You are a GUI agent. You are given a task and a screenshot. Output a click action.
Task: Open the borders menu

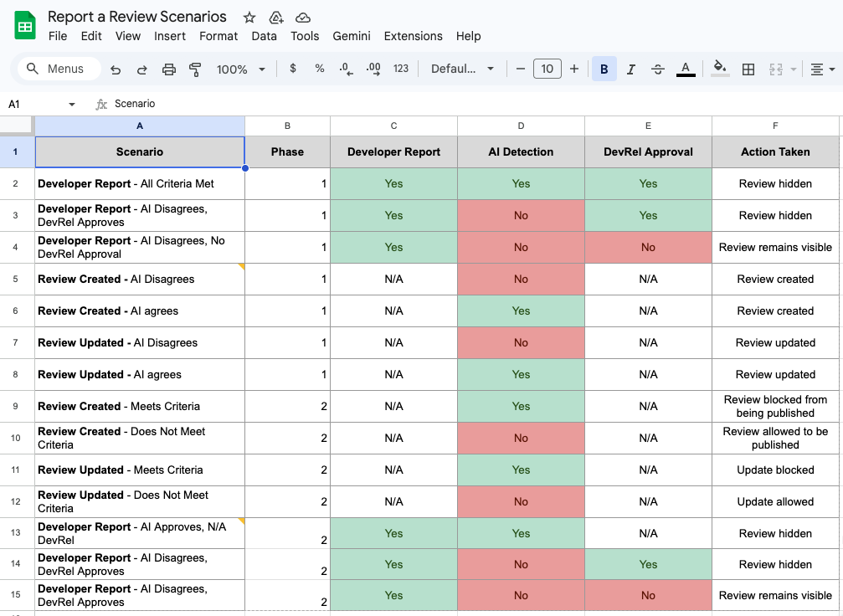(x=748, y=69)
